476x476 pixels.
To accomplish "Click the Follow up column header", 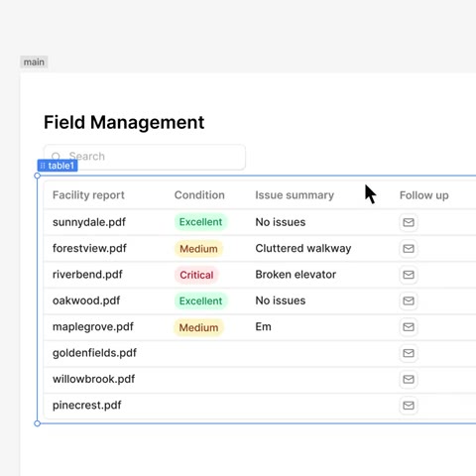I will coord(424,195).
